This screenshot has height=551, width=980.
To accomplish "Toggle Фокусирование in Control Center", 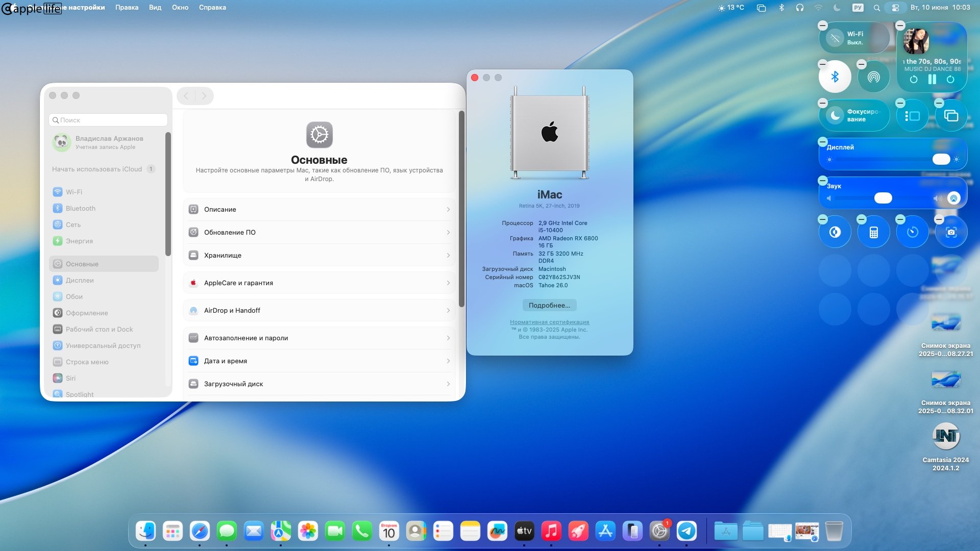I will click(854, 116).
